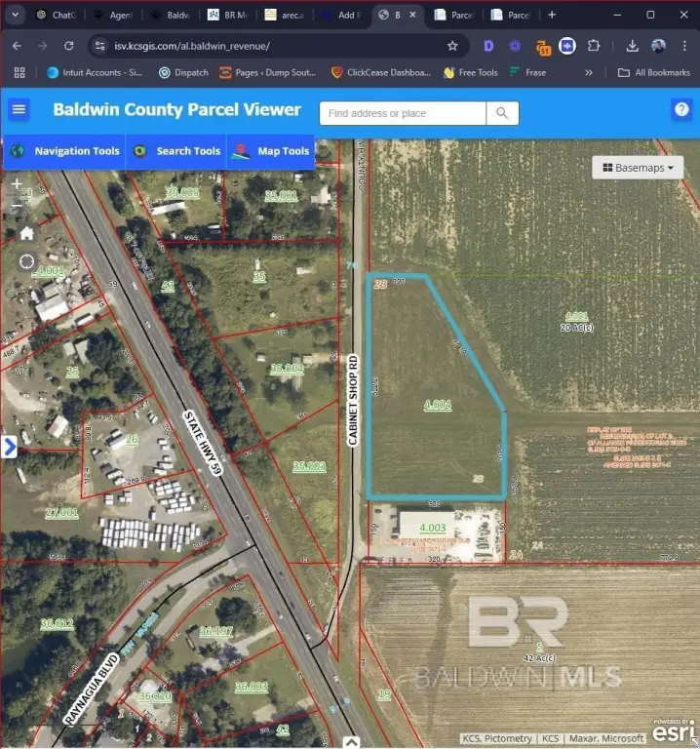
Task: Expand the bottom panel chevron
Action: tap(350, 741)
